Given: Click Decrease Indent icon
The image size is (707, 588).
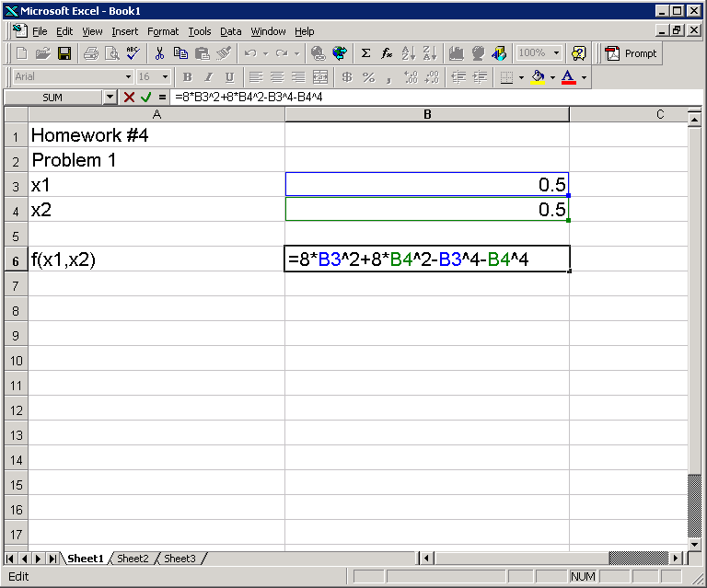Looking at the screenshot, I should point(458,77).
